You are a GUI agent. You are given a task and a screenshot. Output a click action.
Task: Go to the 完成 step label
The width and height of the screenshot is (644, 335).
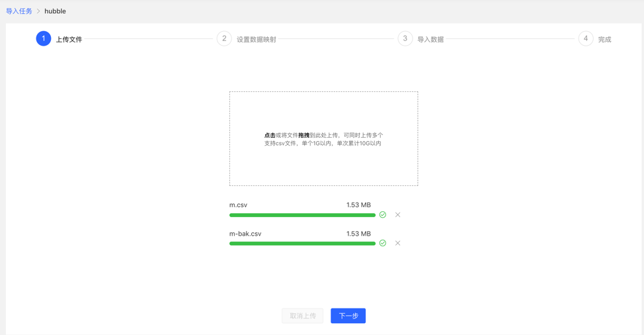pyautogui.click(x=604, y=40)
